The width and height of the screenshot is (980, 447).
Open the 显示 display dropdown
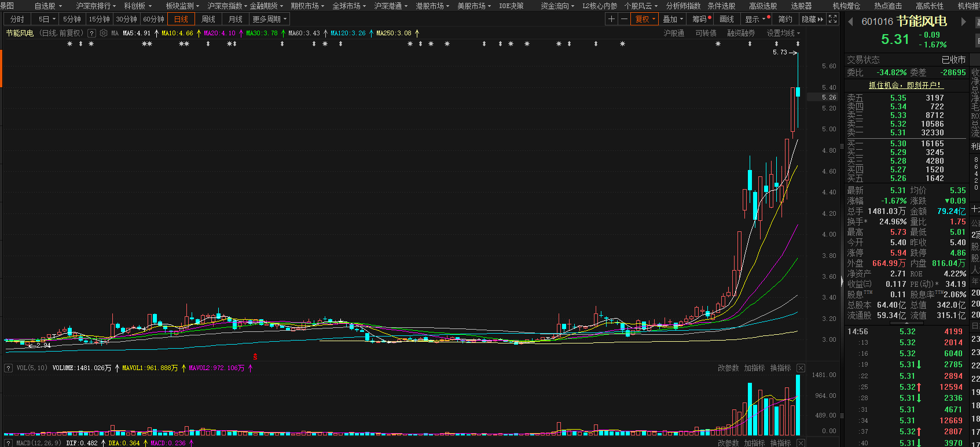(755, 19)
